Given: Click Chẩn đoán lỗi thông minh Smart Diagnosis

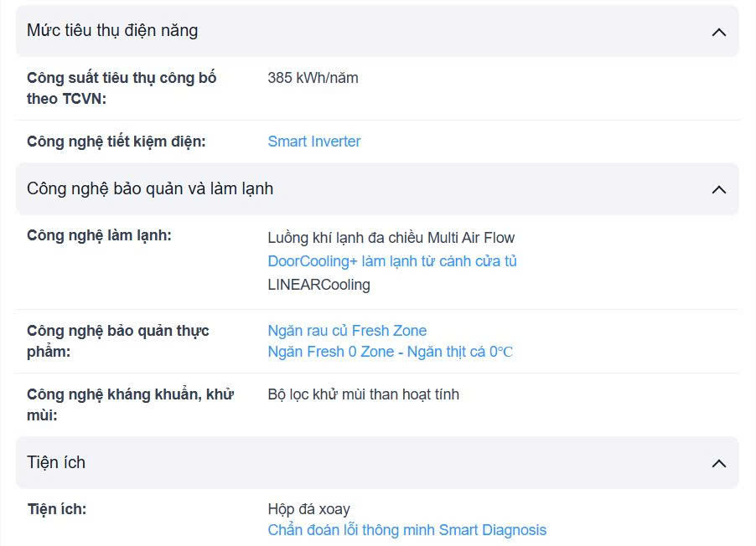Looking at the screenshot, I should coord(406,530).
